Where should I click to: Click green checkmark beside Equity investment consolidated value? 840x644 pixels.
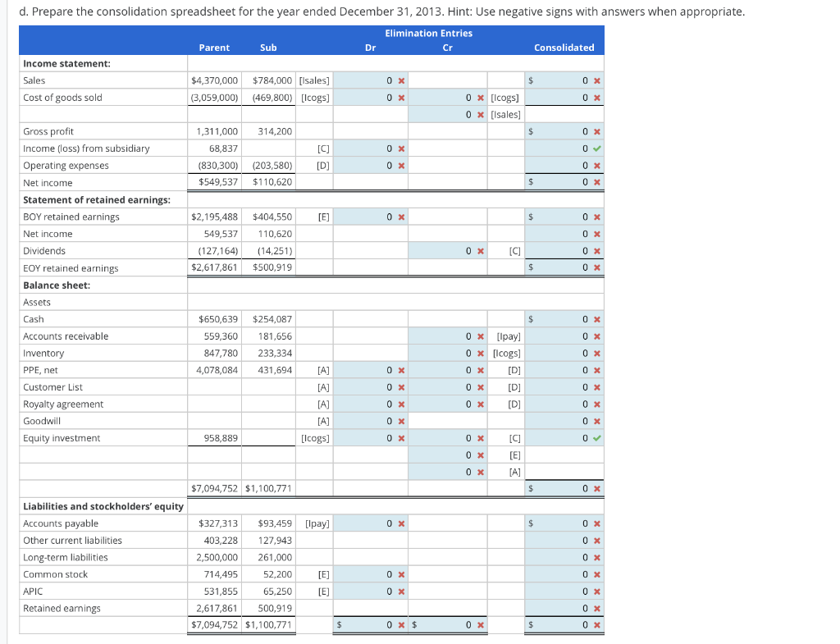596,438
